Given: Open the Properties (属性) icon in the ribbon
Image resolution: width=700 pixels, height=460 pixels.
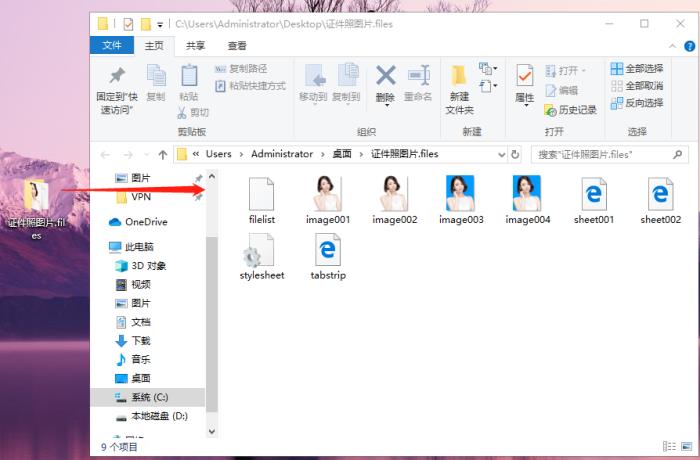Looking at the screenshot, I should pos(524,84).
